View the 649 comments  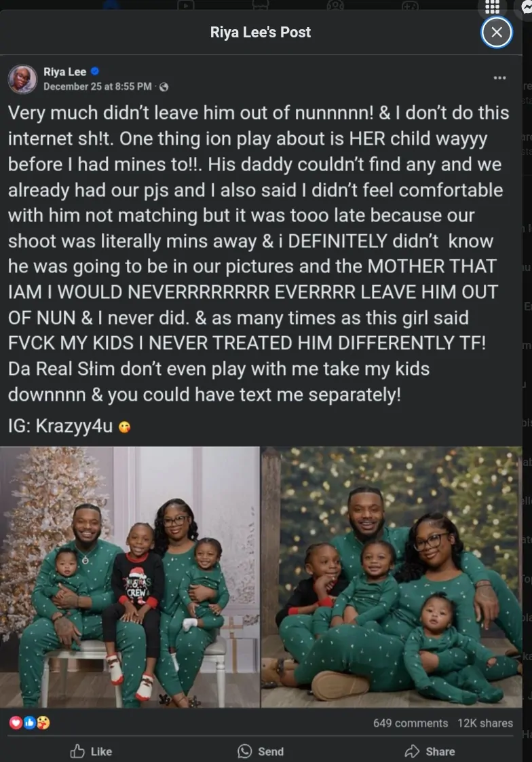(411, 723)
